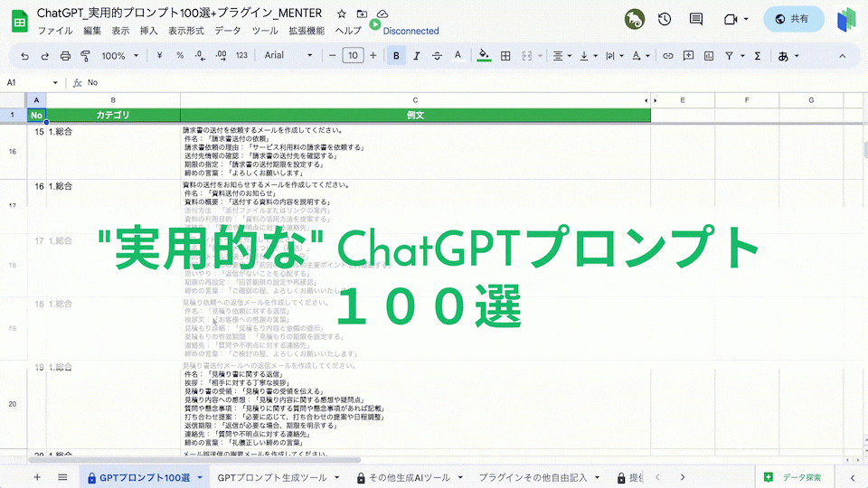Decrease decimal places
The width and height of the screenshot is (868, 488).
tap(200, 55)
